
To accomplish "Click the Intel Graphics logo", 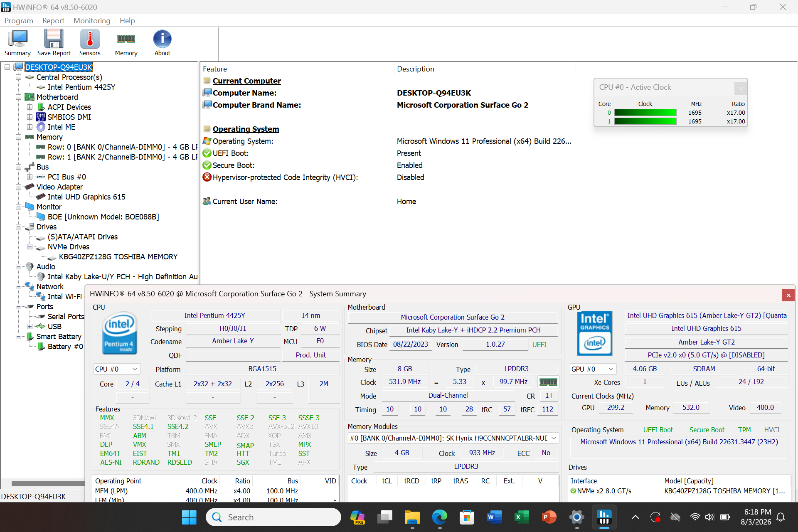I will click(x=594, y=333).
